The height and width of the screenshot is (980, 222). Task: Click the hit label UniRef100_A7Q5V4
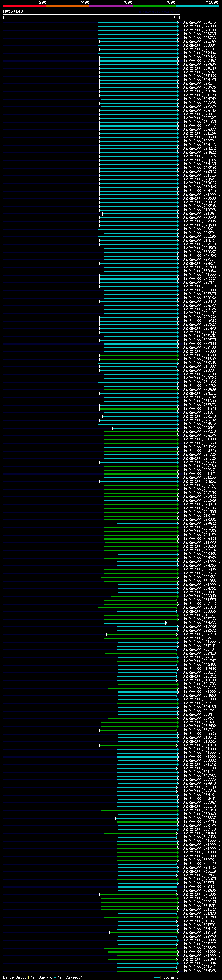[199, 428]
